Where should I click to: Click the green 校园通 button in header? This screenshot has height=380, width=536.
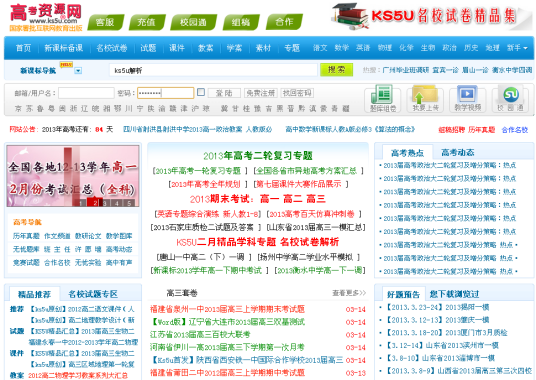click(x=193, y=22)
